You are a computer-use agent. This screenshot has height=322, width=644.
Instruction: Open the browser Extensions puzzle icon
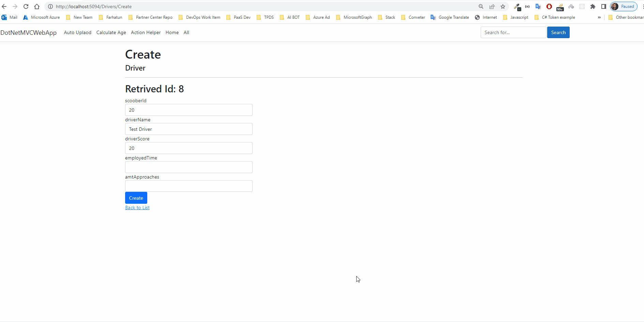pyautogui.click(x=593, y=6)
